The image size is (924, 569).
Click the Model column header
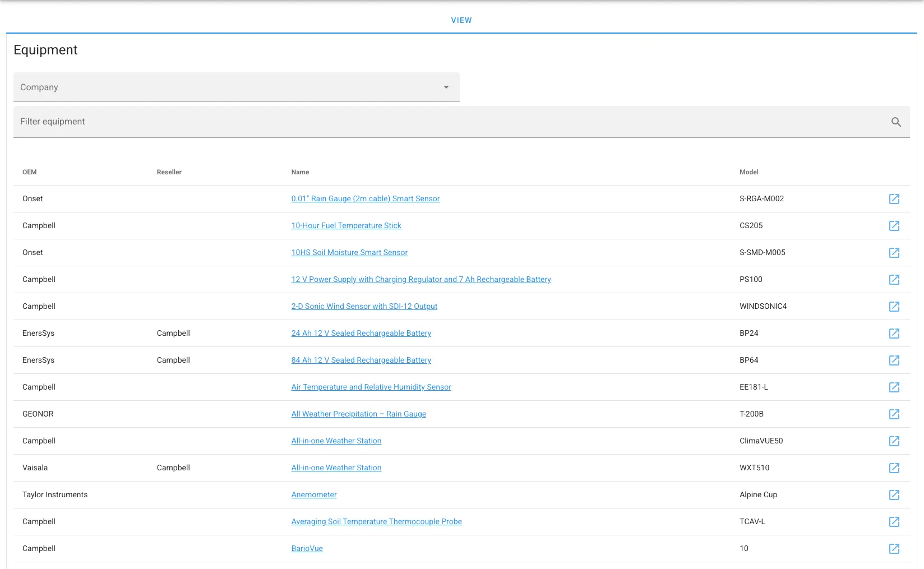[x=749, y=172]
